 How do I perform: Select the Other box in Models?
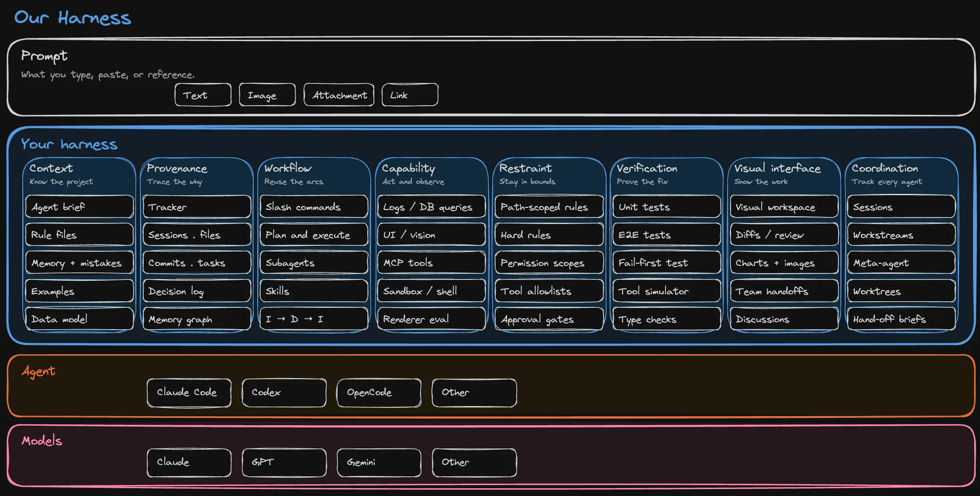474,462
